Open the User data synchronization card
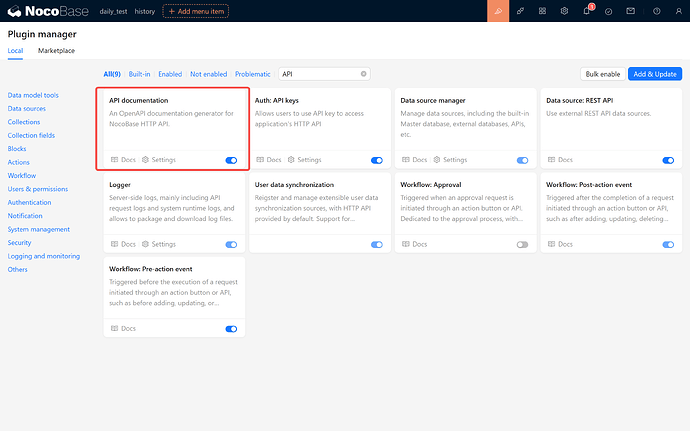 (x=320, y=213)
